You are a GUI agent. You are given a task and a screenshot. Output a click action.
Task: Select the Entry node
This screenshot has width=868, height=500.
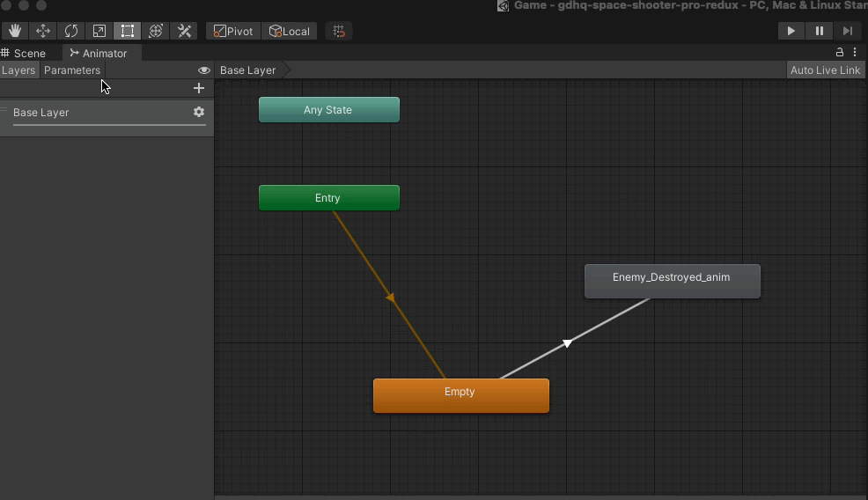(x=329, y=198)
